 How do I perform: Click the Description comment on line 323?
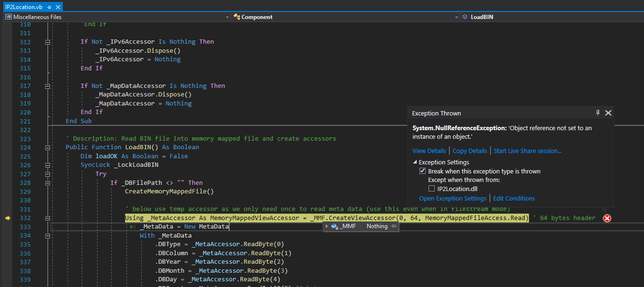(201, 139)
